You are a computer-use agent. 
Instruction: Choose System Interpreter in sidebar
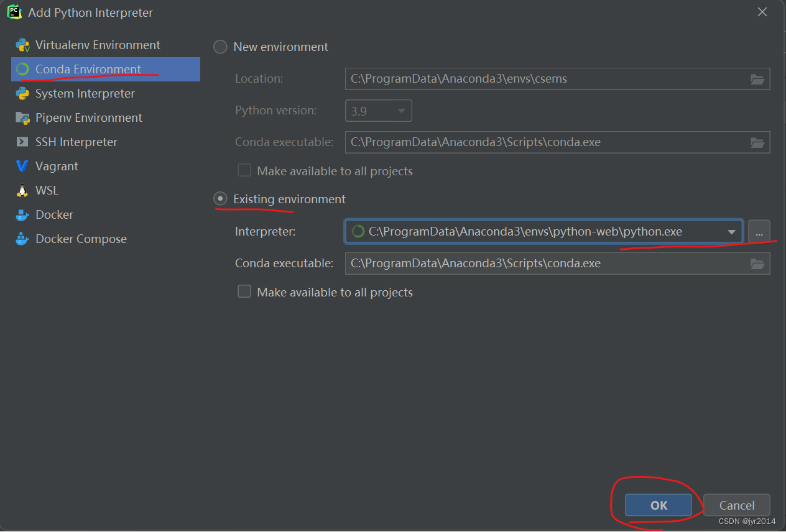[106, 94]
